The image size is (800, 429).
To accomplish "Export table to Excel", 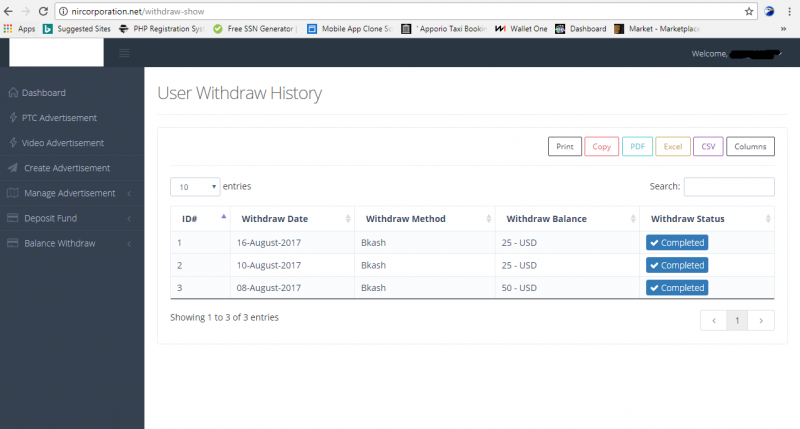I will point(672,146).
